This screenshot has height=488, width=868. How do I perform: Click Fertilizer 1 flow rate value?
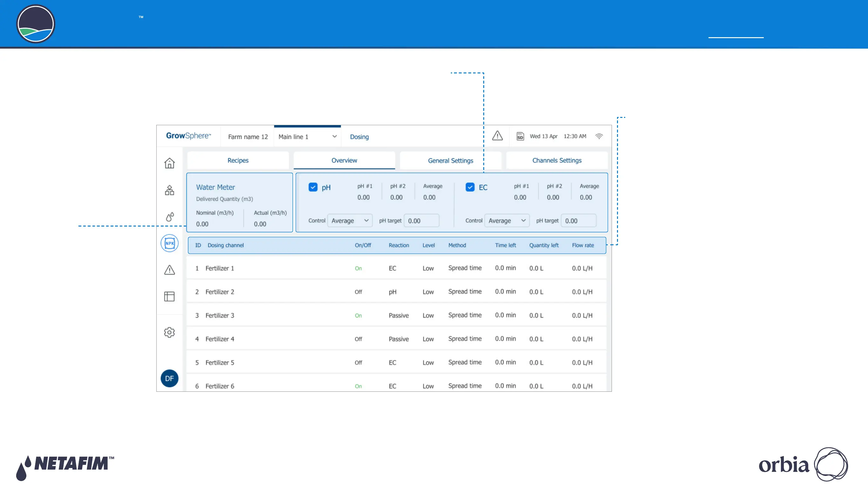582,268
